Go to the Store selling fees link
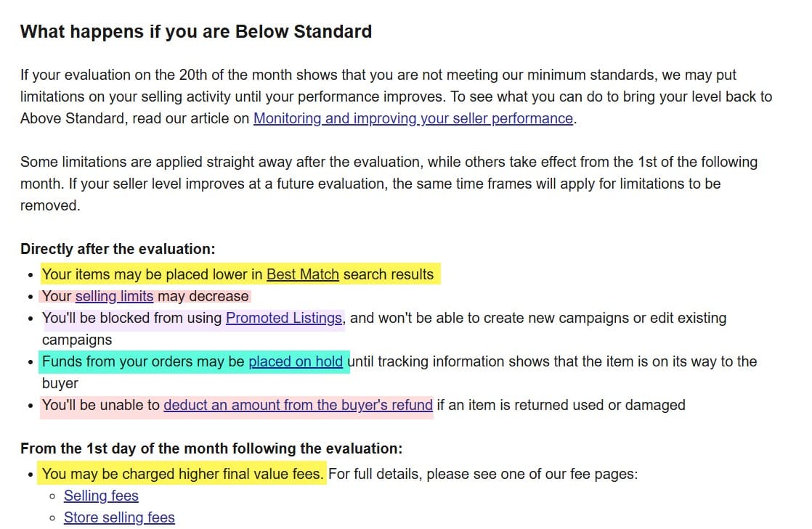Viewport: 812px width, 529px height. (119, 517)
